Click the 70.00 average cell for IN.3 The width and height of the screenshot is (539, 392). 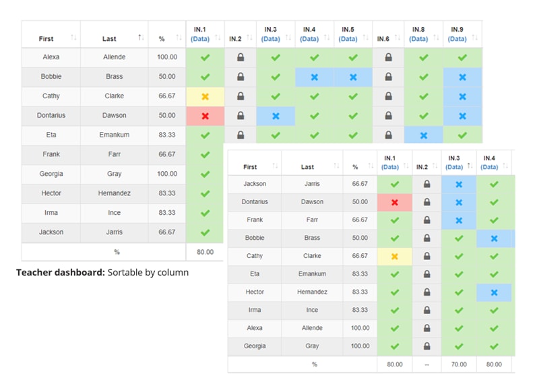(x=459, y=364)
